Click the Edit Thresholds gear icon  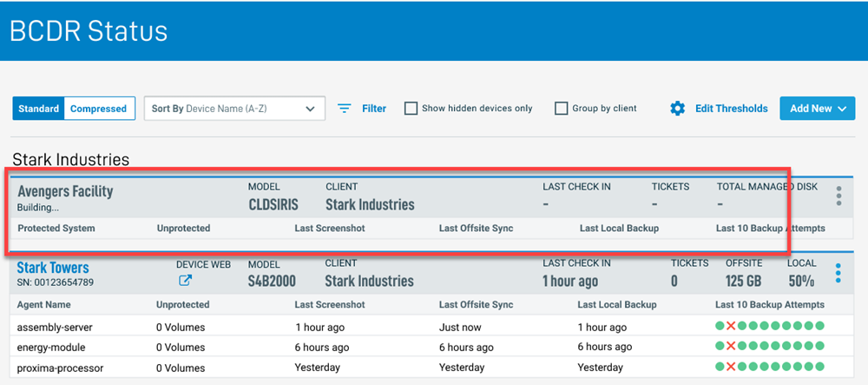point(678,109)
